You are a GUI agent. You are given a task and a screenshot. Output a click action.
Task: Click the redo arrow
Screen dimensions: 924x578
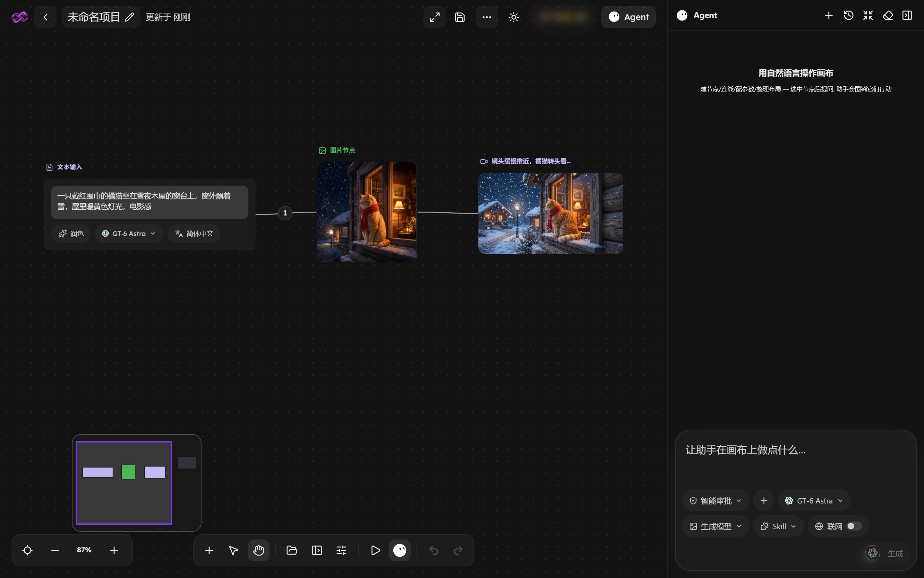click(458, 550)
